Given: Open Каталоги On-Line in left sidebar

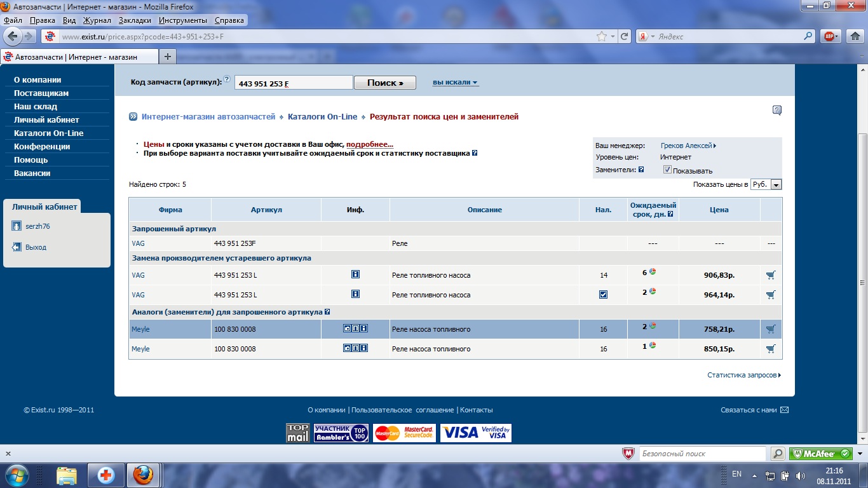Looking at the screenshot, I should (48, 133).
